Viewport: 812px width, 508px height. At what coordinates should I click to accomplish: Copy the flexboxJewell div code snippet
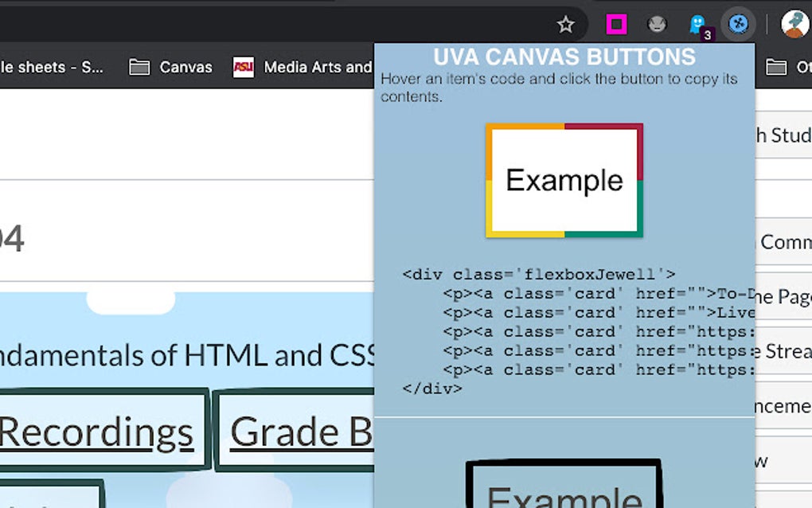click(x=557, y=330)
